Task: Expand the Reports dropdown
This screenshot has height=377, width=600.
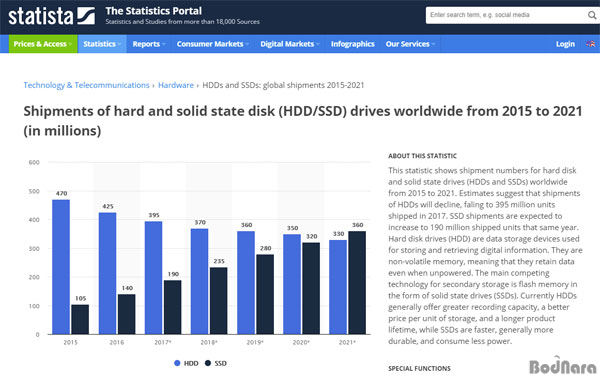Action: (149, 44)
